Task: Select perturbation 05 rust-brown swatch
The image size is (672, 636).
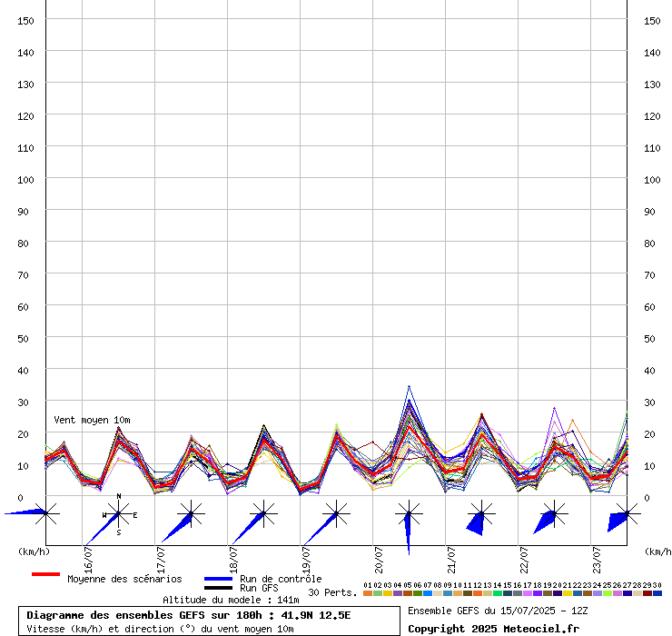Action: point(408,593)
